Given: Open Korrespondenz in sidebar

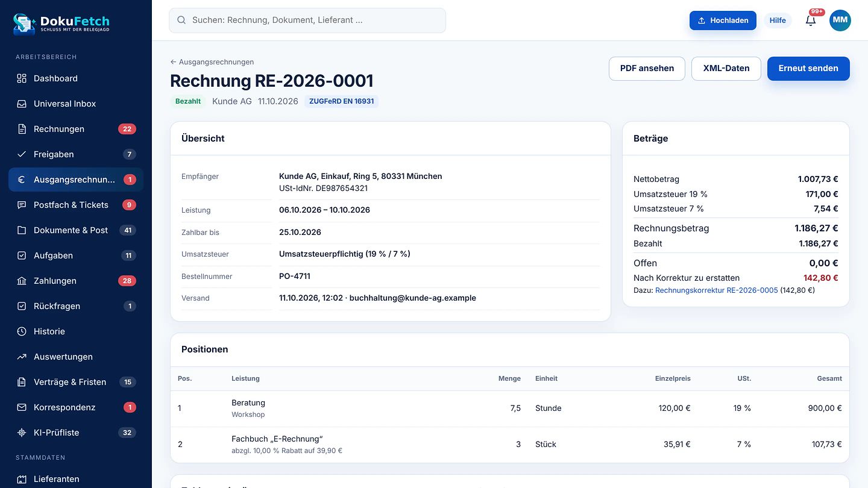Looking at the screenshot, I should click(x=76, y=407).
